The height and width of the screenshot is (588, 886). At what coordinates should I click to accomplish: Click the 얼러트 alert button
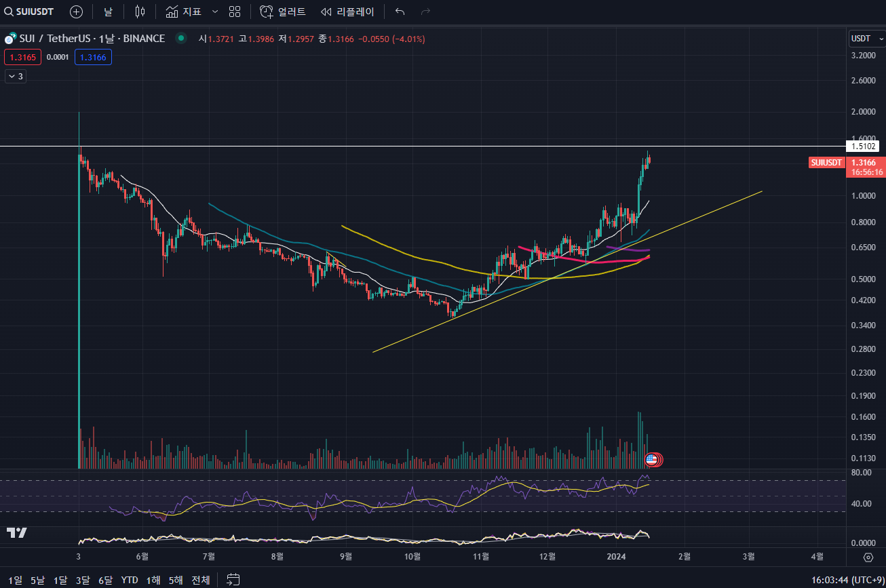pos(283,12)
